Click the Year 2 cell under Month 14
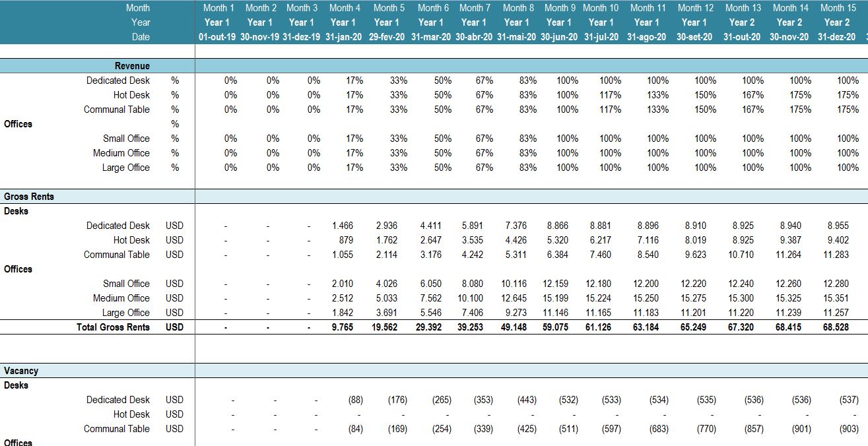This screenshot has height=446, width=868. point(790,22)
